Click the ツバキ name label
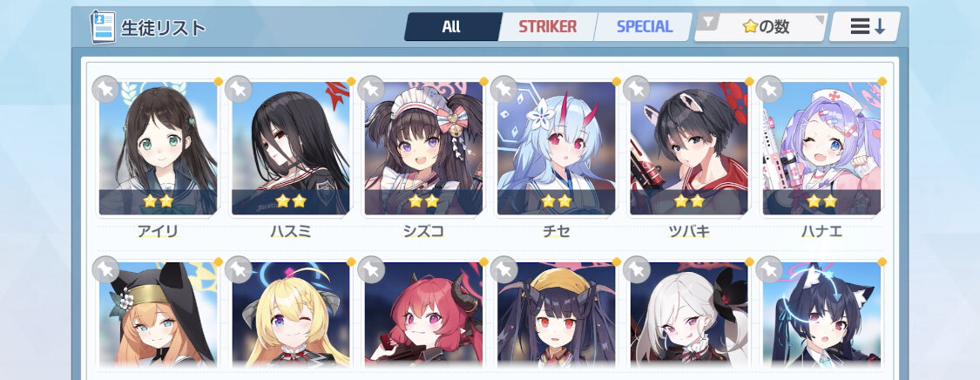This screenshot has width=980, height=380. [689, 232]
